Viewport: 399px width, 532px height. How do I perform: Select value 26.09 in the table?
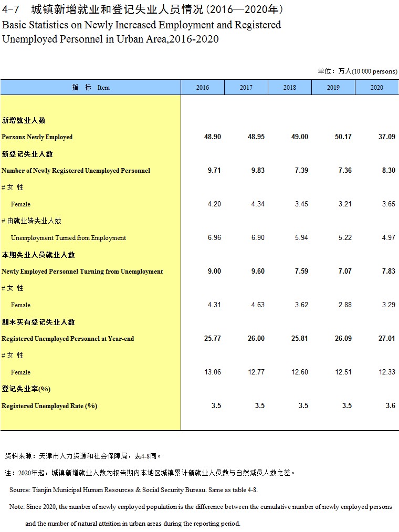[x=343, y=338]
